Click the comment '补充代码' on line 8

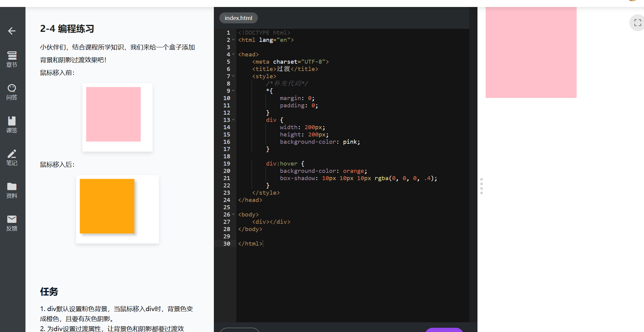[x=287, y=84]
